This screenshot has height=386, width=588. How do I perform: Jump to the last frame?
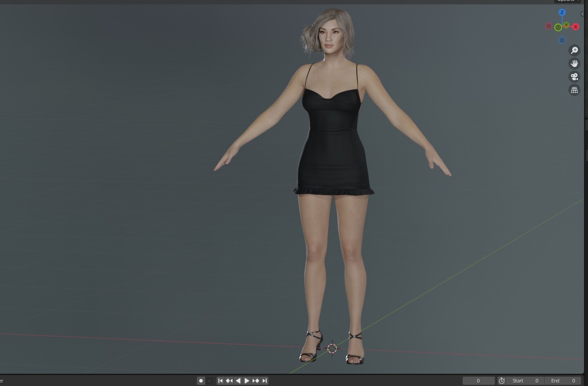click(x=265, y=381)
